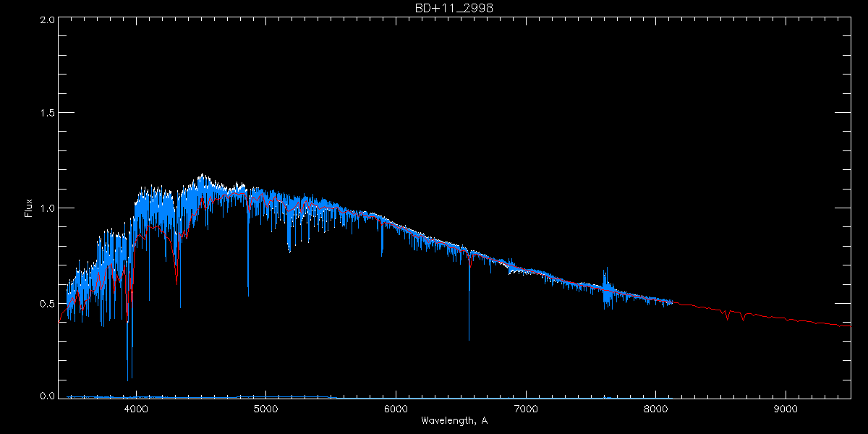
Task: Click the 8000 x-axis tick label
Action: coord(655,408)
